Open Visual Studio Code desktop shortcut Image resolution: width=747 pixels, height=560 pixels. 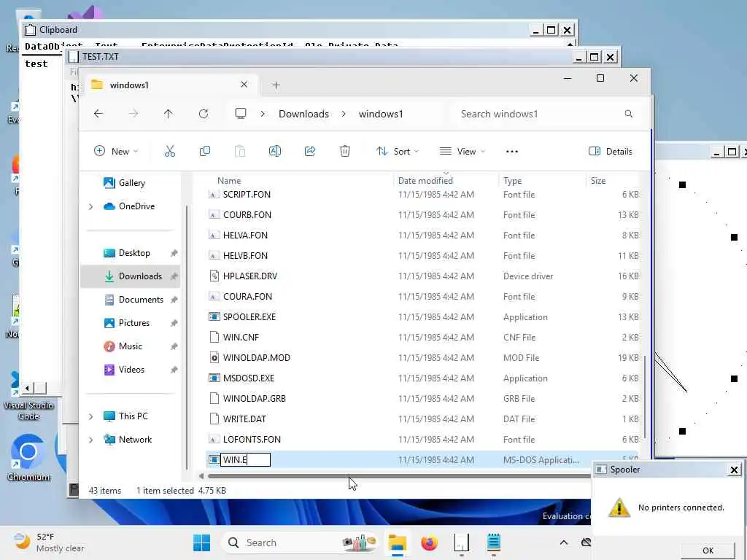click(28, 396)
